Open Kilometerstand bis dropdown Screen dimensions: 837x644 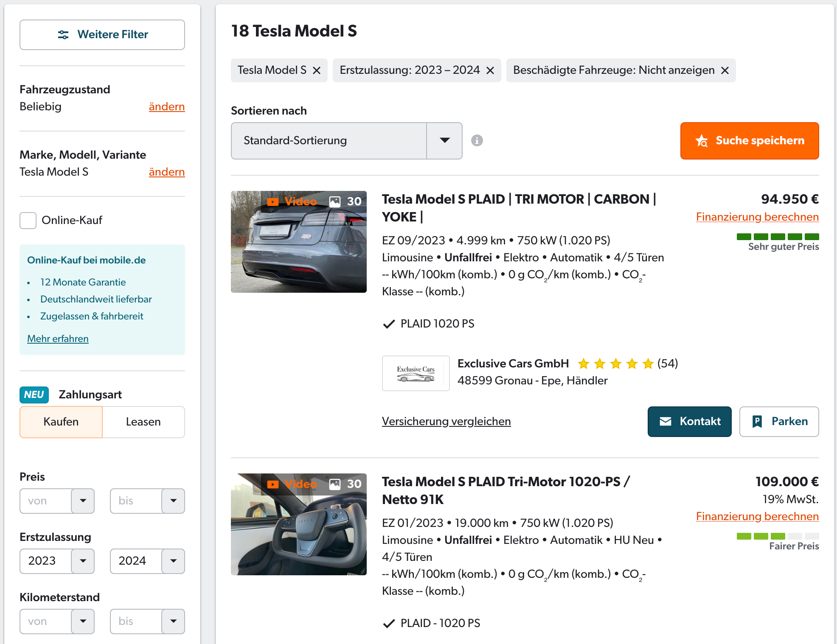click(173, 622)
